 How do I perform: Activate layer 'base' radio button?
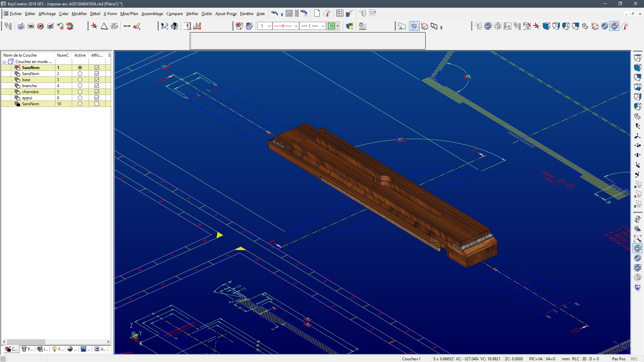coord(80,80)
